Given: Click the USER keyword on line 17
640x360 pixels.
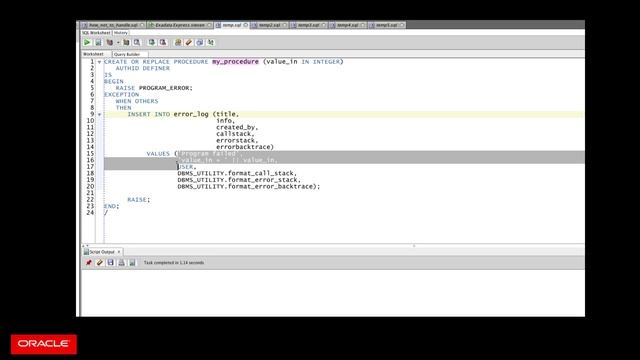Looking at the screenshot, I should click(x=185, y=167).
